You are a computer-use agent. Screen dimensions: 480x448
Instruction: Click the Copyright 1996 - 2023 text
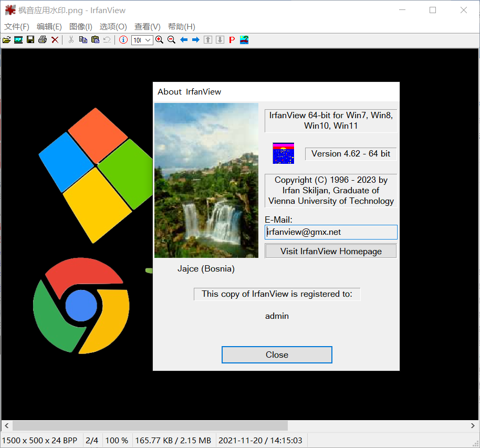331,191
